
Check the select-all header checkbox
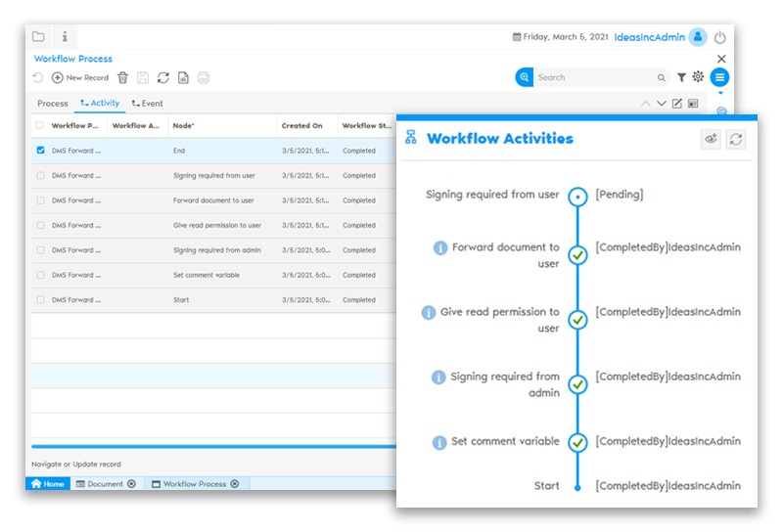pos(40,125)
